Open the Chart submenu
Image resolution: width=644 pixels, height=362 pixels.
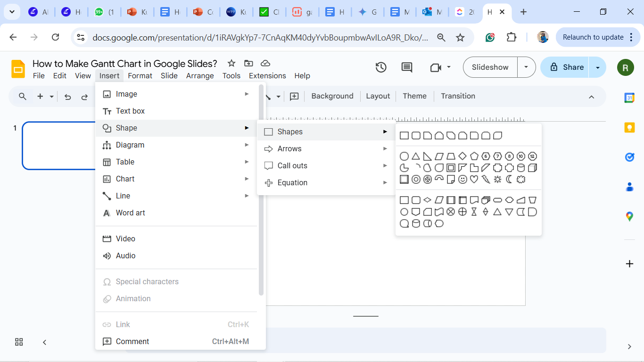pos(177,179)
